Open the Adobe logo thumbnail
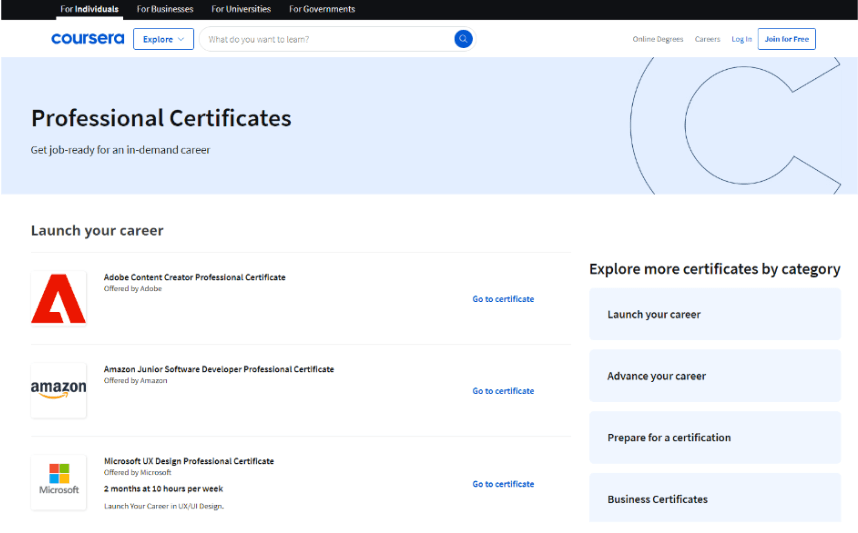This screenshot has height=533, width=858. (x=59, y=298)
